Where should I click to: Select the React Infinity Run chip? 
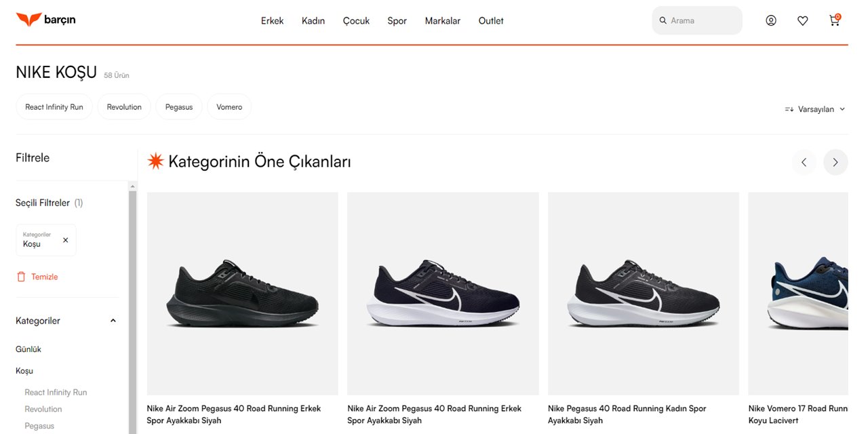pos(54,107)
